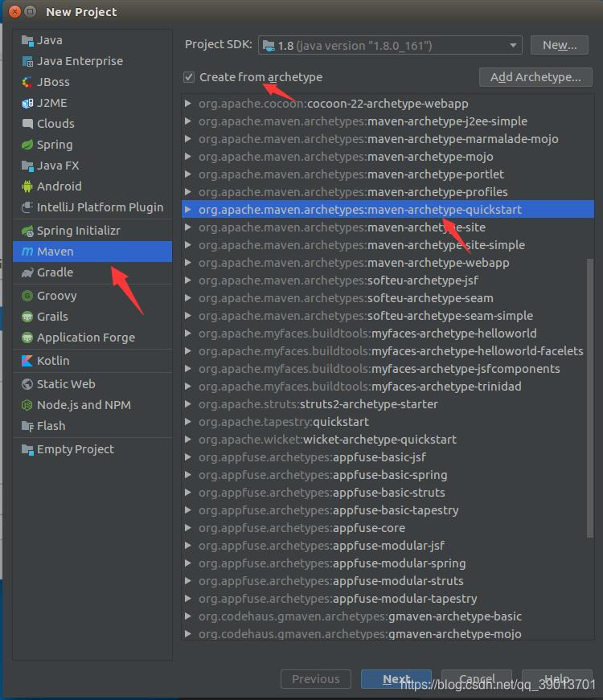603x700 pixels.
Task: Expand the softeu-archetype-jsf node
Action: pos(188,280)
